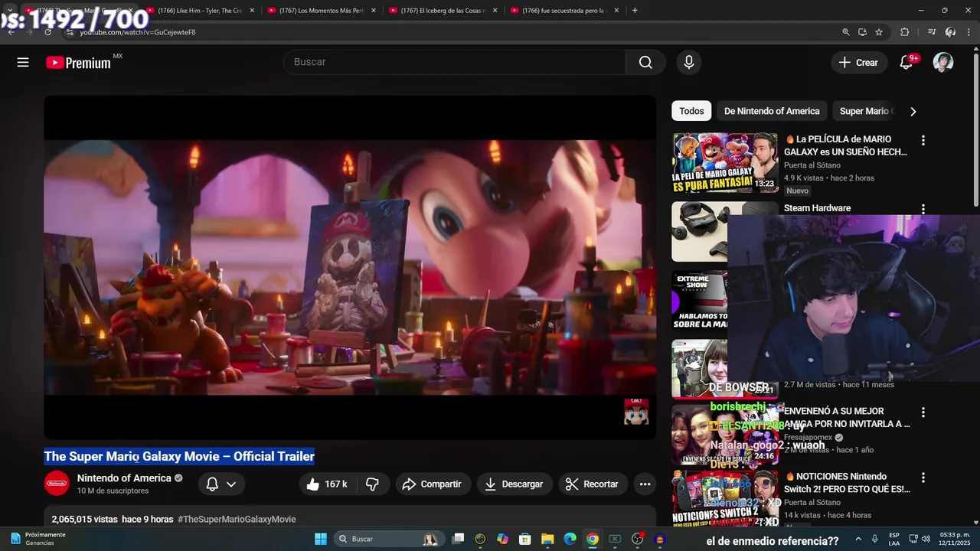Open Microsoft Edge from taskbar
The width and height of the screenshot is (980, 551).
[570, 539]
